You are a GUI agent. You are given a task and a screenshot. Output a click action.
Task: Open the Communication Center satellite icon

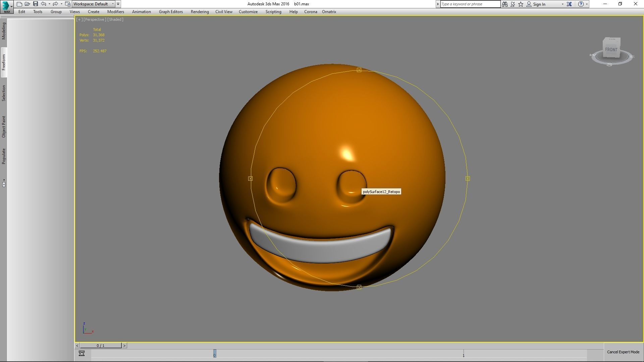point(513,4)
